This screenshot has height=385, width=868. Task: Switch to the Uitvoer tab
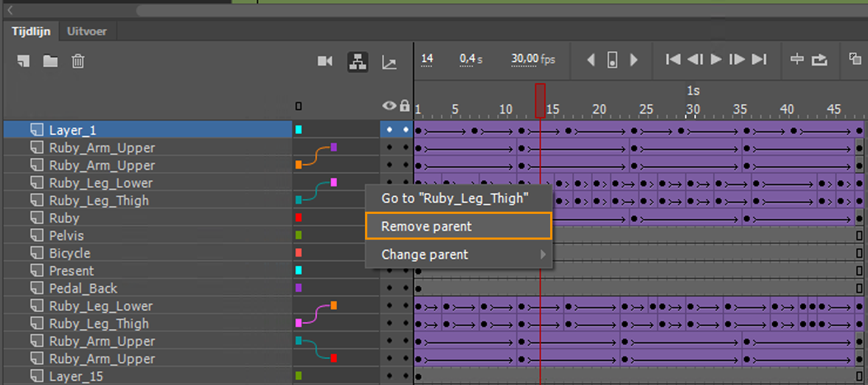coord(87,31)
